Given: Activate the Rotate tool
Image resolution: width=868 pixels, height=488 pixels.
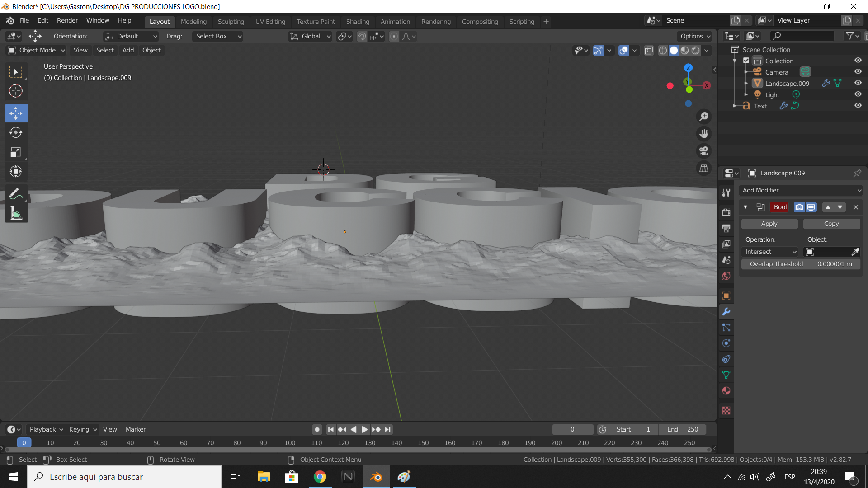Looking at the screenshot, I should pos(16,132).
